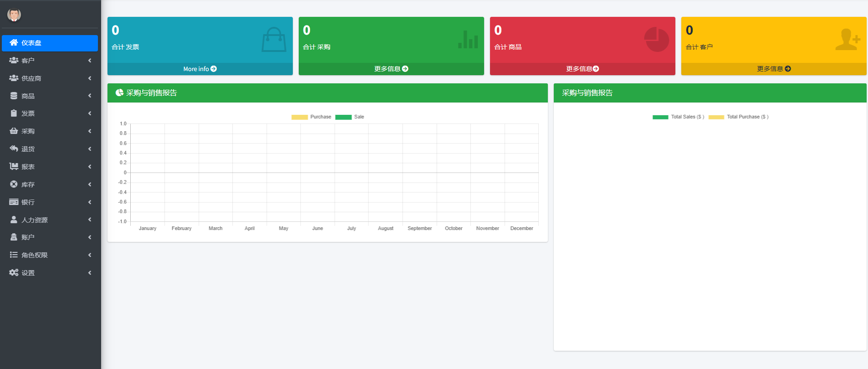Toggle Total Sales ($) legend item
This screenshot has height=369, width=868.
pos(678,117)
